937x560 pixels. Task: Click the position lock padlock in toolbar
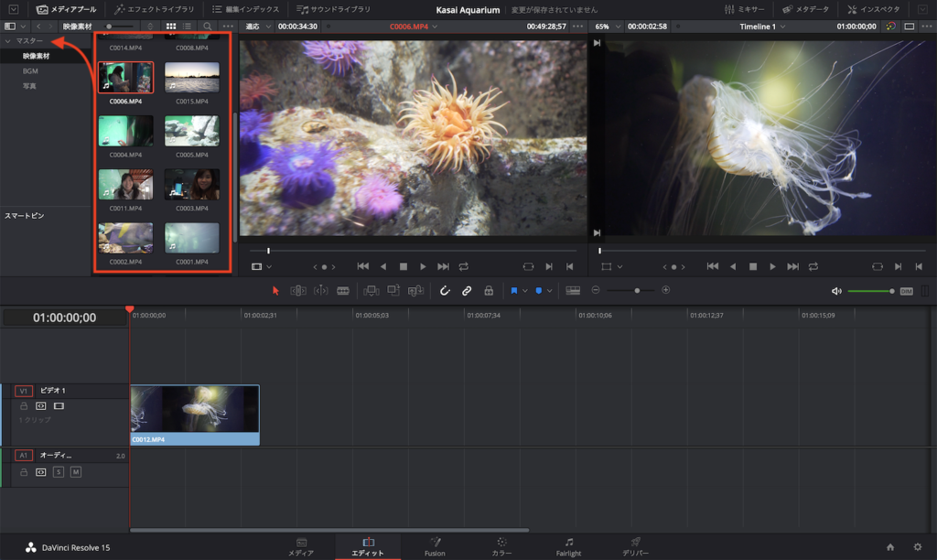point(489,291)
